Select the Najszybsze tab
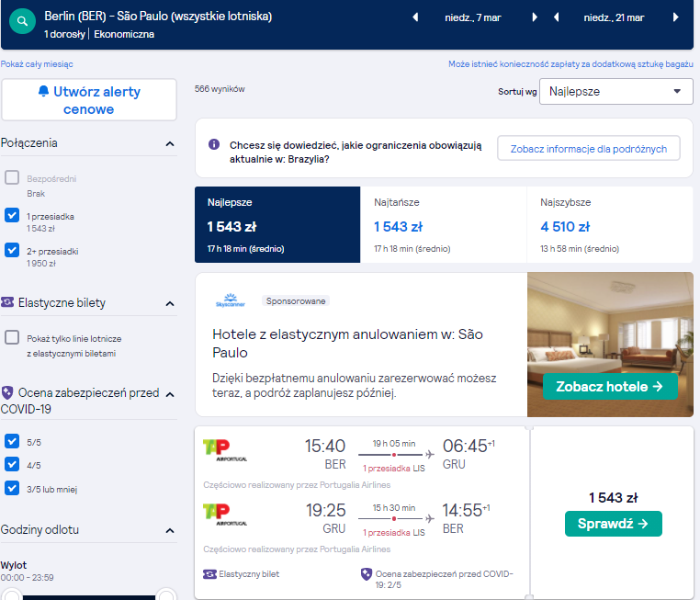The width and height of the screenshot is (700, 600). 610,224
